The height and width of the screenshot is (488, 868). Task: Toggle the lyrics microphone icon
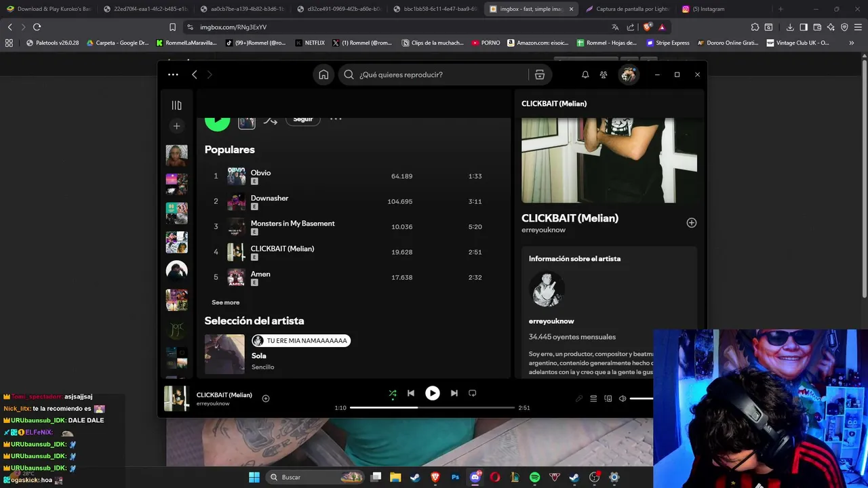click(579, 399)
